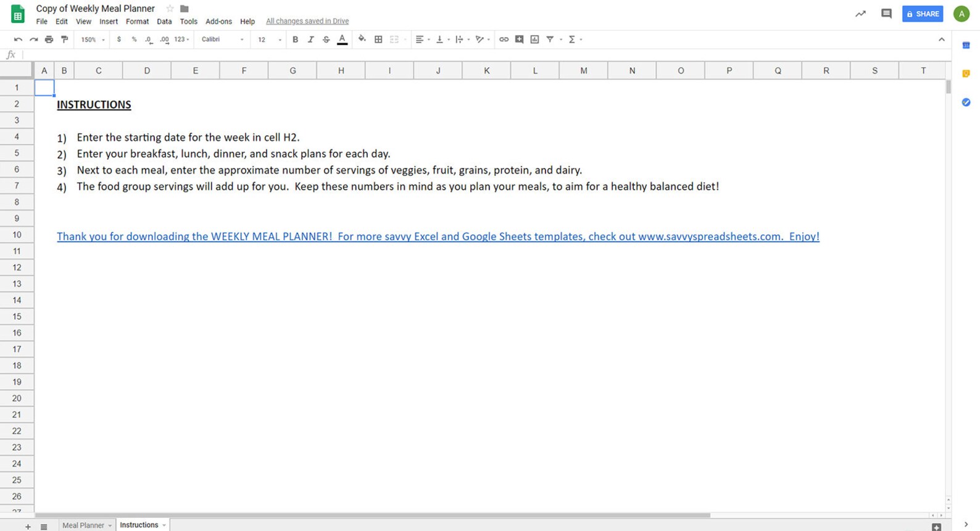980x531 pixels.
Task: Open the Format menu
Action: click(137, 22)
